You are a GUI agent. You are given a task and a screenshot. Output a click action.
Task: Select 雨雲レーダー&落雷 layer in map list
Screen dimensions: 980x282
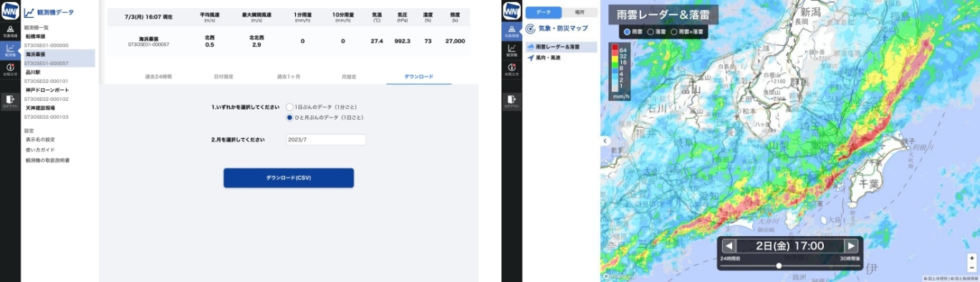(x=562, y=47)
